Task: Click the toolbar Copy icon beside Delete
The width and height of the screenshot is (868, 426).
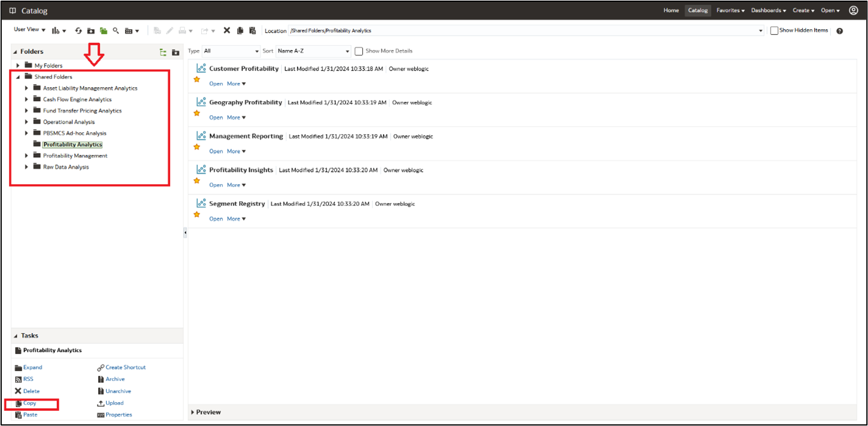Action: pyautogui.click(x=240, y=30)
